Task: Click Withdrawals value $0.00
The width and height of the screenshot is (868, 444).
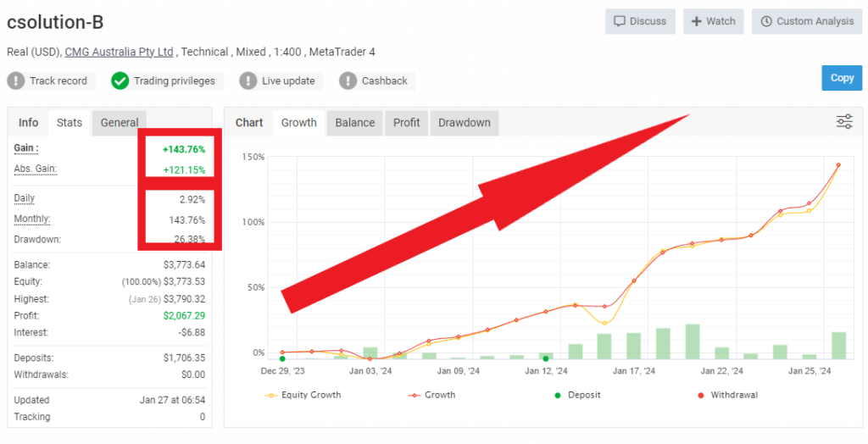Action: [x=193, y=375]
